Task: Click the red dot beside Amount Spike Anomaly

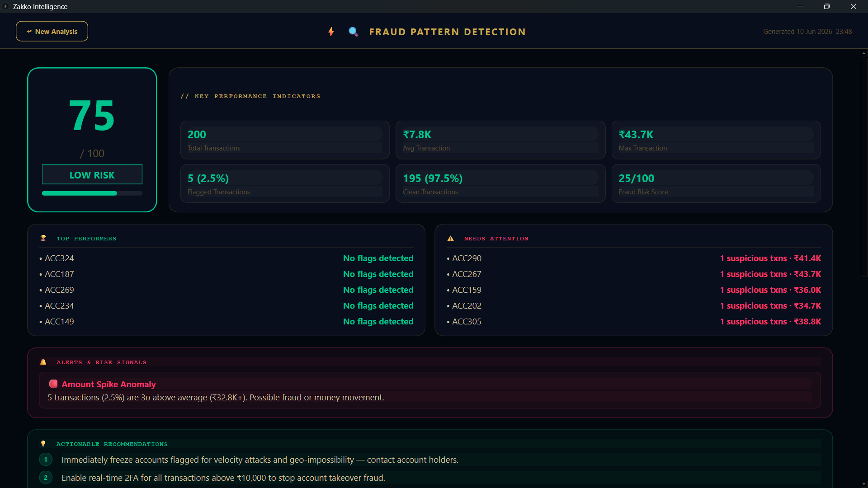Action: click(53, 384)
